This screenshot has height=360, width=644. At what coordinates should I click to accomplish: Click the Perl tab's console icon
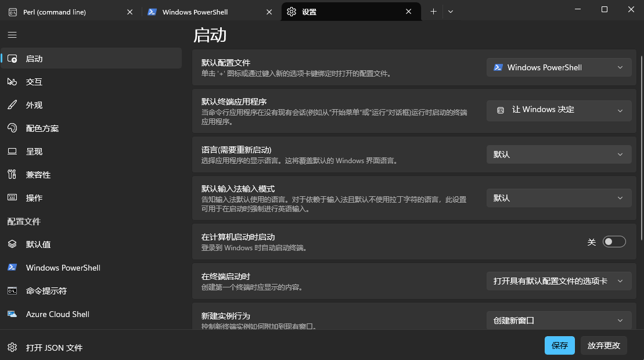[x=13, y=12]
